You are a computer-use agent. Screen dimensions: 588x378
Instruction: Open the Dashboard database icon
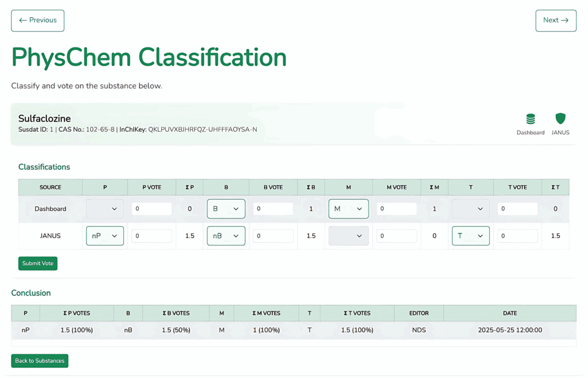click(530, 119)
